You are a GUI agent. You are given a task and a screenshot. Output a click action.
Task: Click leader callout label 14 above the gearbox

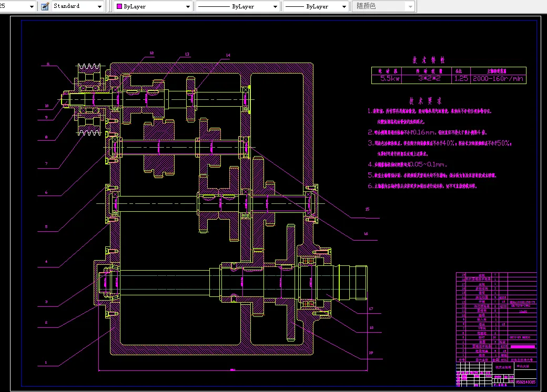click(228, 55)
